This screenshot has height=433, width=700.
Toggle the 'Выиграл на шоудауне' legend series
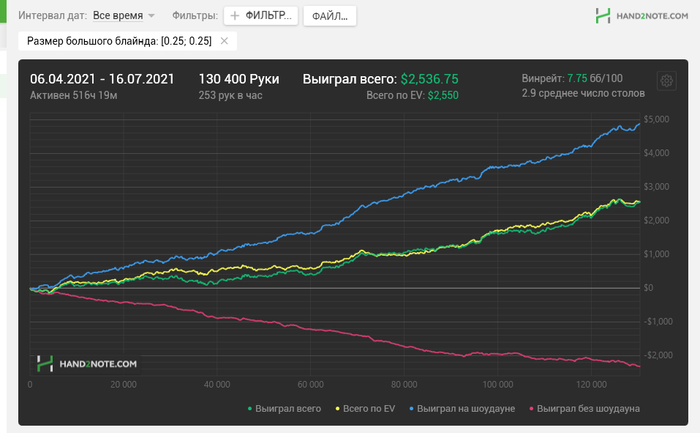(462, 408)
